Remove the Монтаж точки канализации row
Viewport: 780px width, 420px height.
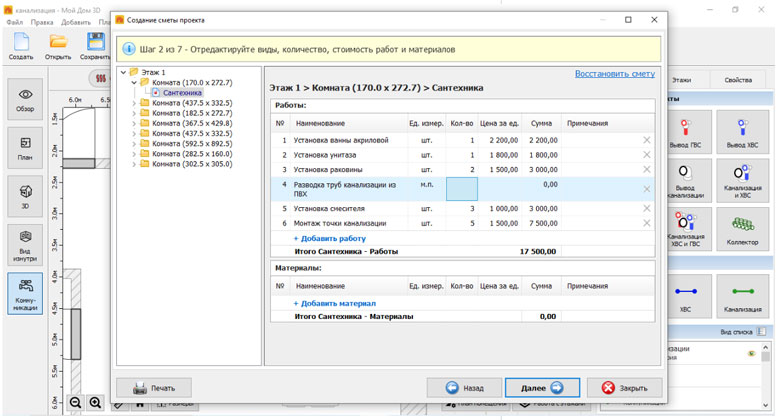click(646, 223)
